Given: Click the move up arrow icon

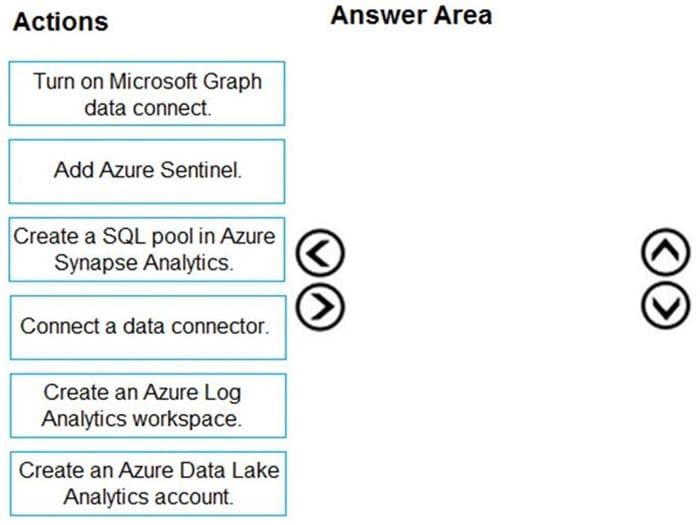Looking at the screenshot, I should coord(666,252).
